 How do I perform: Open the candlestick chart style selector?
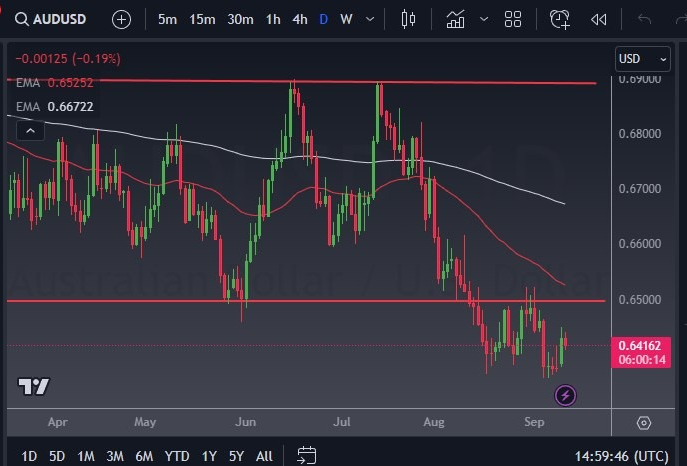click(x=407, y=19)
